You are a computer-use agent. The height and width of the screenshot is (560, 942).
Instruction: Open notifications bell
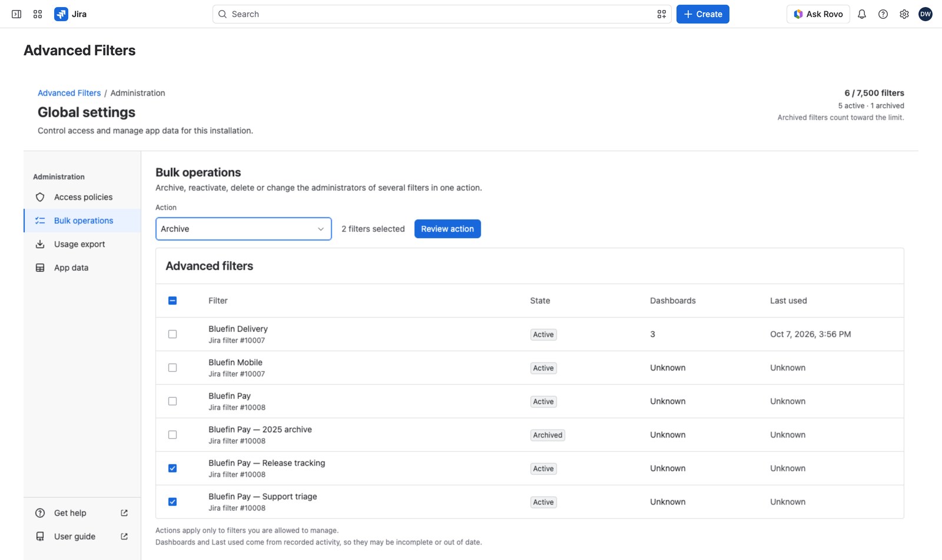click(862, 14)
